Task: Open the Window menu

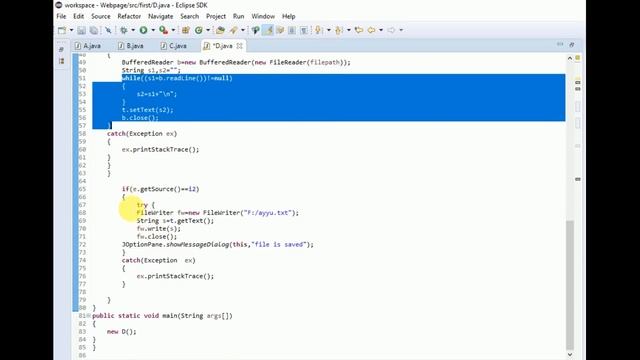Action: pos(263,16)
